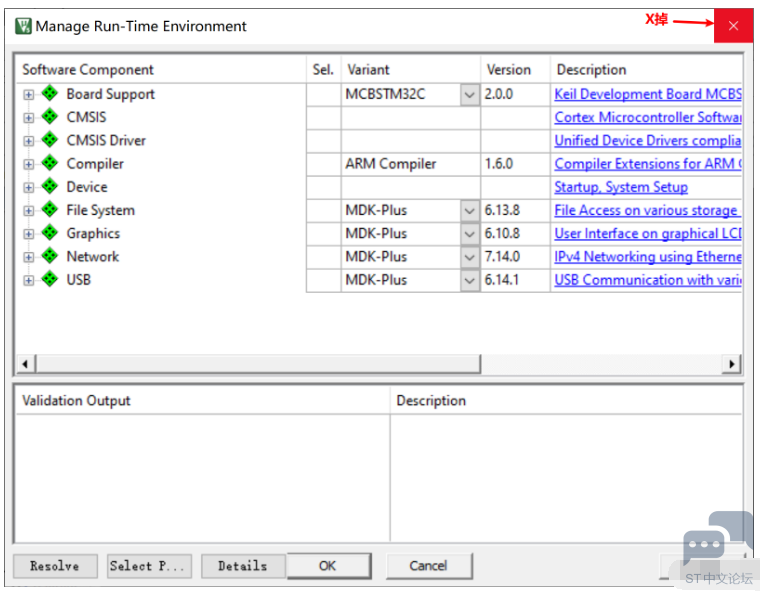
Task: Click the Keil app icon in title bar
Action: pos(23,26)
